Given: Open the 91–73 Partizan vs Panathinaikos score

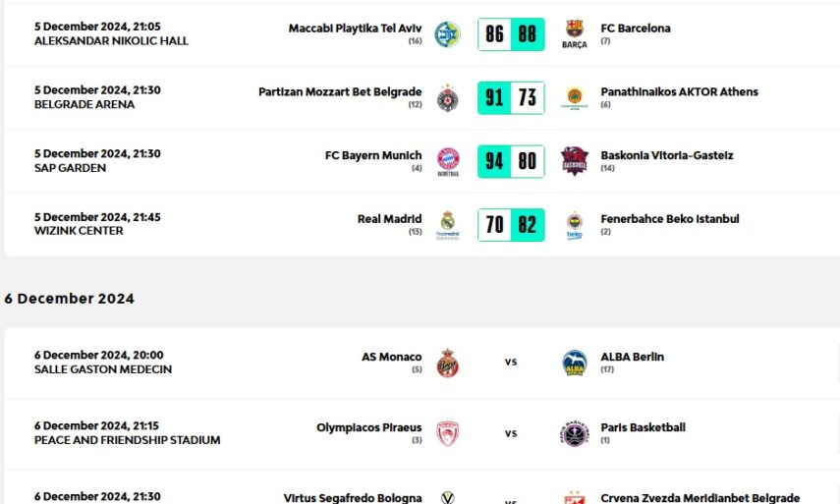Looking at the screenshot, I should (511, 98).
